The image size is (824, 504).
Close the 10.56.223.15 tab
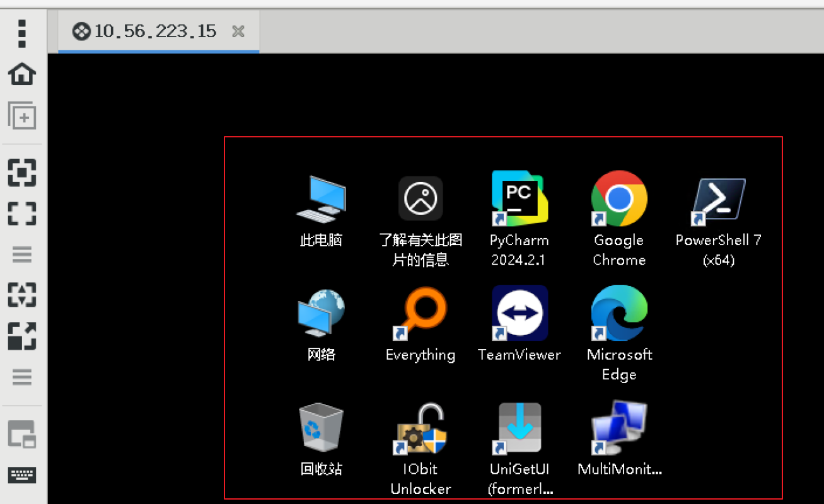pos(238,31)
